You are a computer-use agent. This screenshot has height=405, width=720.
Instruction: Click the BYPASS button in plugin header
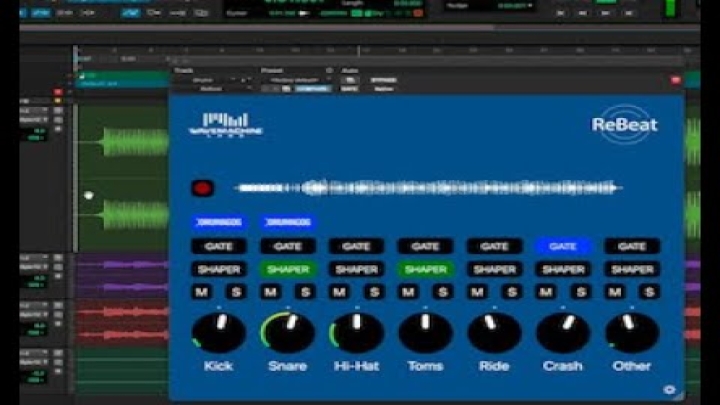pos(383,80)
